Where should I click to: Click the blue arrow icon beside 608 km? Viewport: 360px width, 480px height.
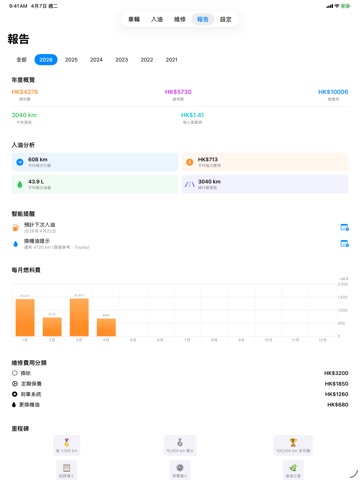20,162
